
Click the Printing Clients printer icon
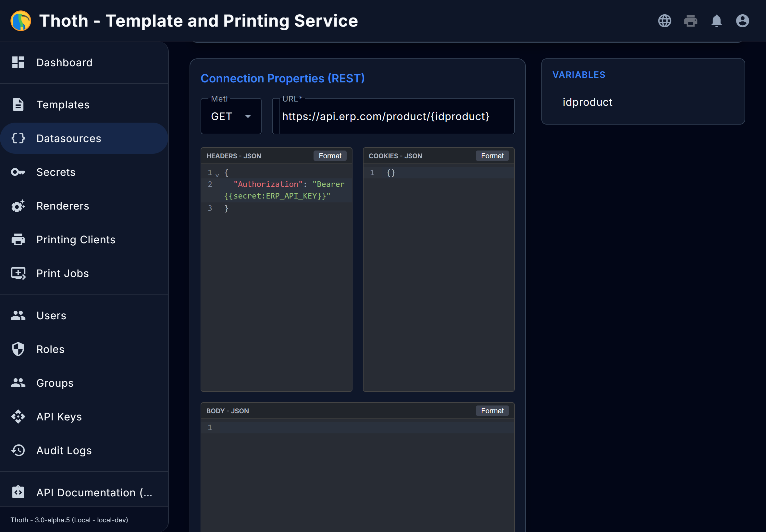click(18, 239)
